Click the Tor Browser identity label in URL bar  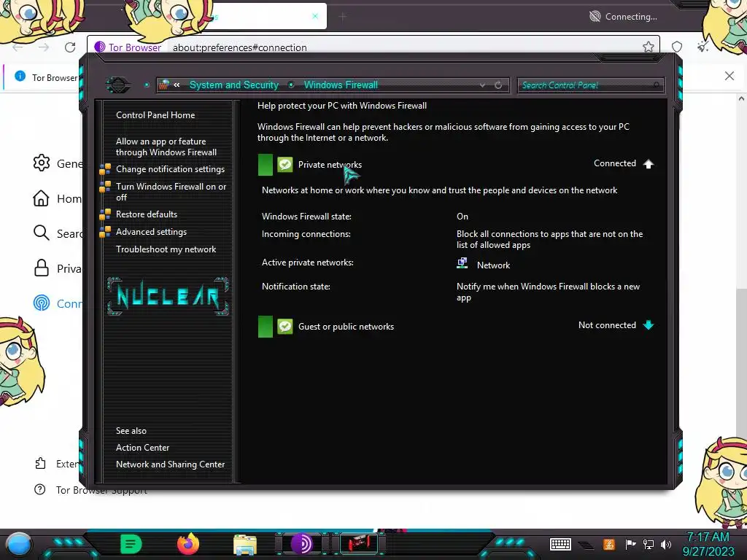(128, 47)
